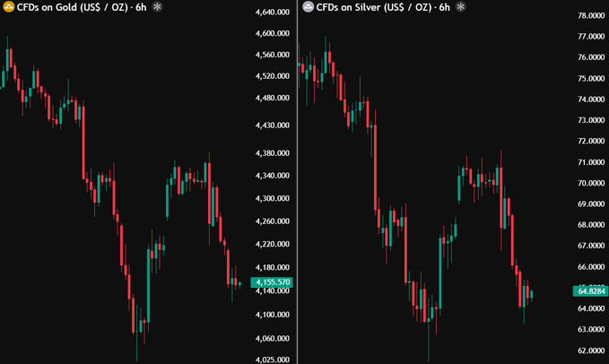Open the CFDs on Gold symbol title
This screenshot has height=364, width=609.
[82, 7]
